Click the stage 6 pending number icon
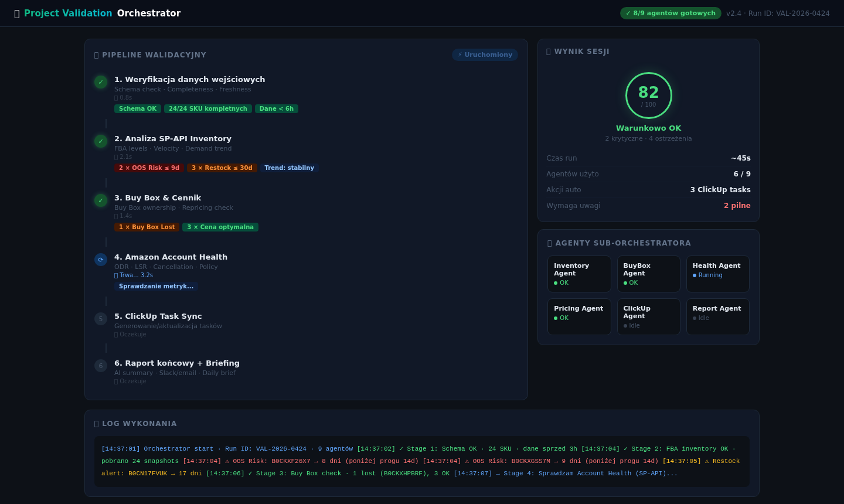The width and height of the screenshot is (844, 504). click(101, 366)
